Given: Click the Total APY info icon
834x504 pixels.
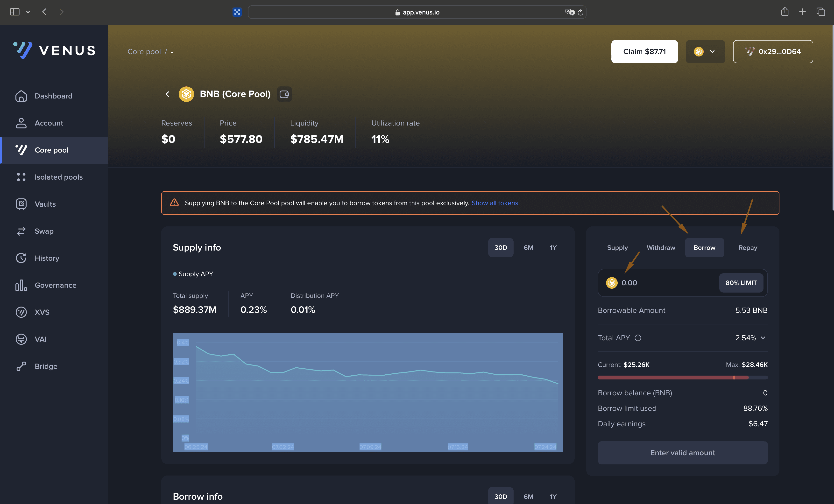Looking at the screenshot, I should click(638, 338).
